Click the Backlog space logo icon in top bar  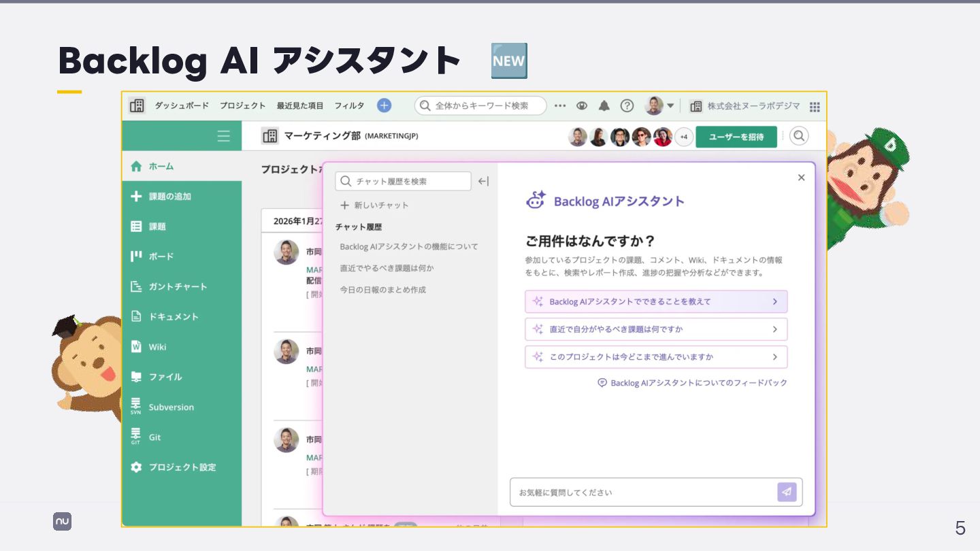pos(137,105)
